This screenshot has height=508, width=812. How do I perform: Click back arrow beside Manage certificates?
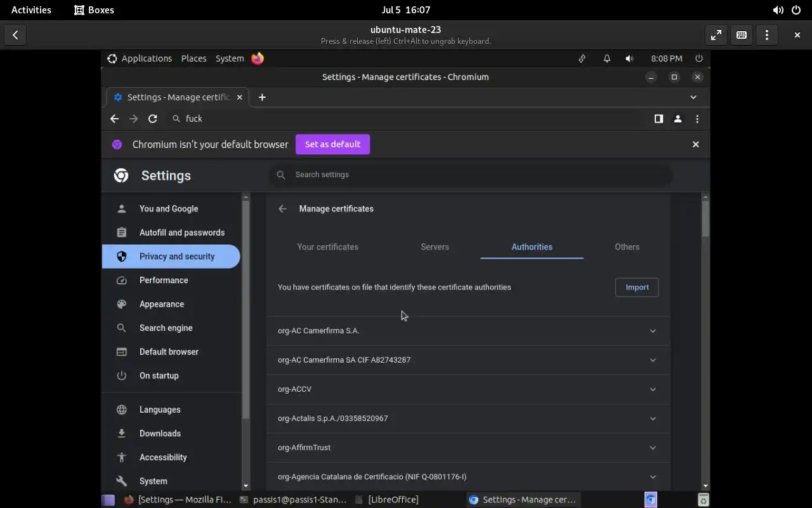coord(282,209)
